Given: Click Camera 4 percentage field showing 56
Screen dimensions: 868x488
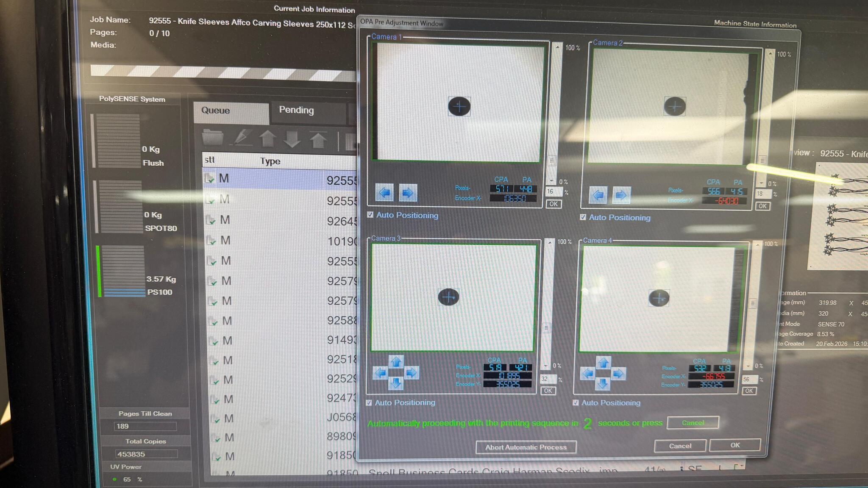Looking at the screenshot, I should pos(749,380).
